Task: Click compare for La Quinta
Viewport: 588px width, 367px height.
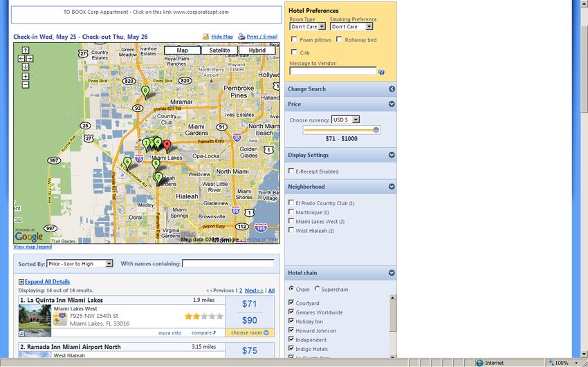Action: pos(203,332)
